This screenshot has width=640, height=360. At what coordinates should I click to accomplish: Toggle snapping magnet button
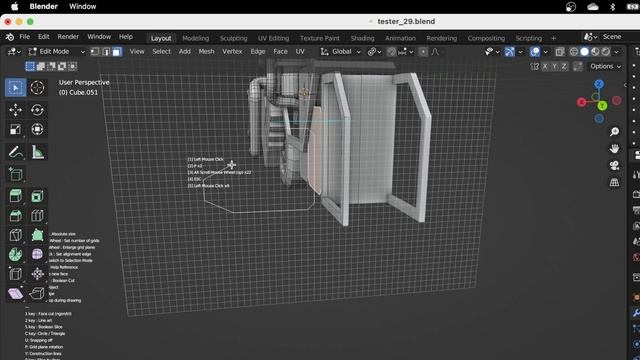(391, 52)
